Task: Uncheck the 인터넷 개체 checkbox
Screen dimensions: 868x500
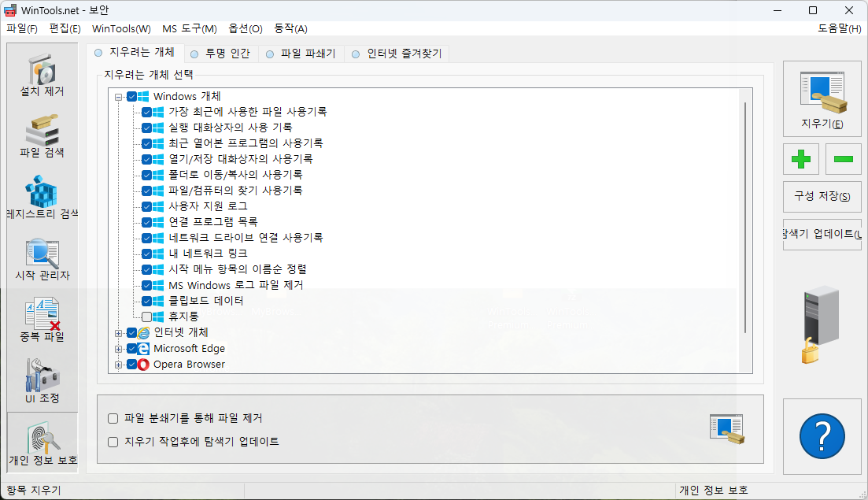Action: click(131, 333)
